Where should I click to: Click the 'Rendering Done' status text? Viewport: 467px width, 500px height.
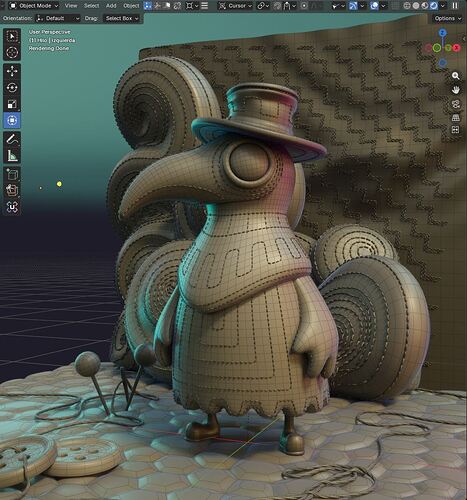pyautogui.click(x=48, y=48)
